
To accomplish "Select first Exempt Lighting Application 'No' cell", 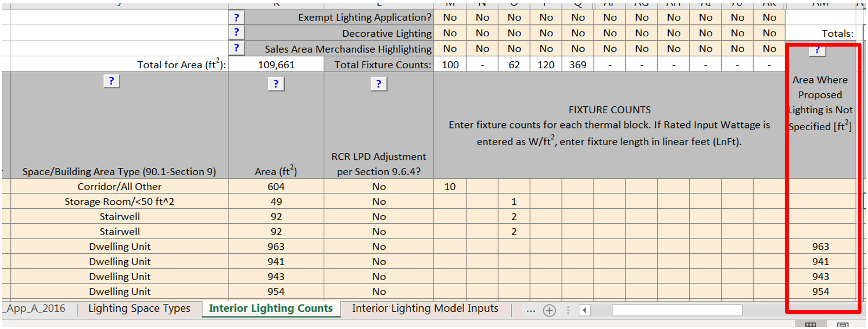I will tap(450, 17).
